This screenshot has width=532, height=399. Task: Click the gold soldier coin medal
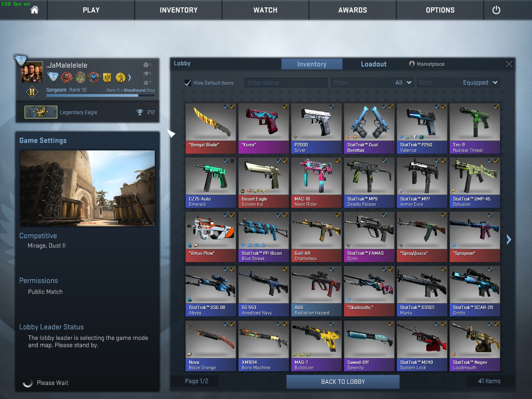click(120, 78)
